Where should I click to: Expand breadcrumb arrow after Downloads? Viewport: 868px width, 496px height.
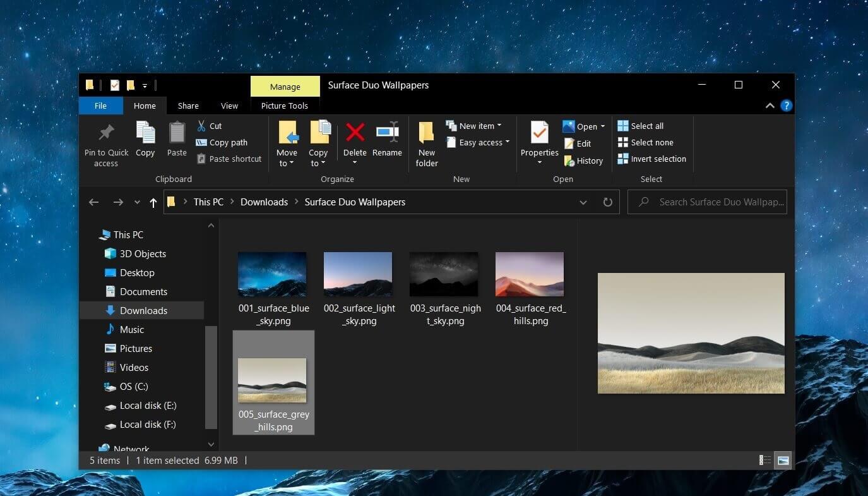tap(296, 202)
